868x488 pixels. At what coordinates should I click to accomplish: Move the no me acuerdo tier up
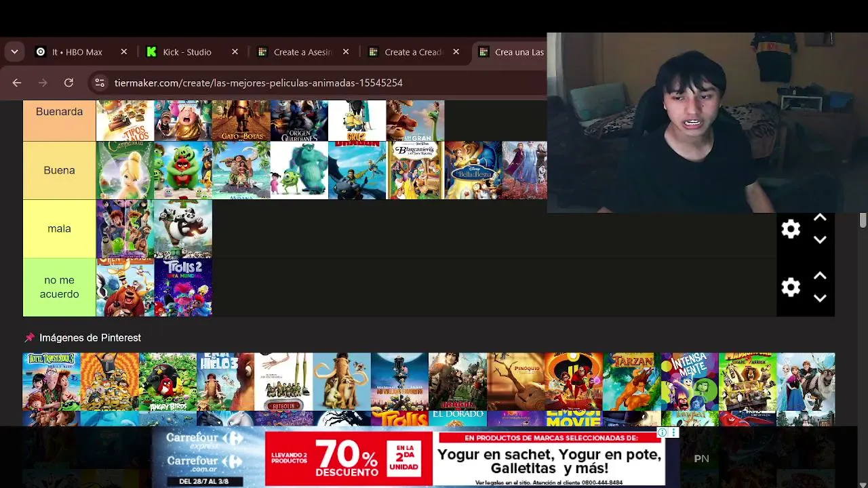point(820,276)
